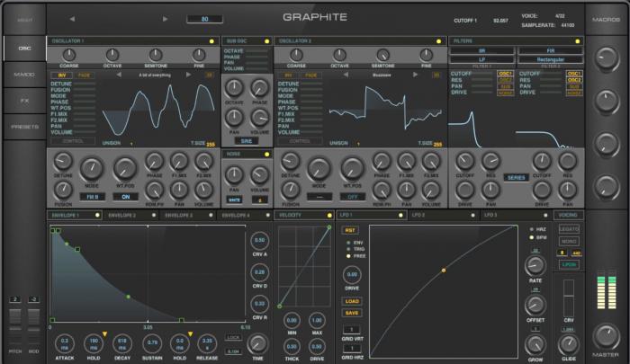Open the Rectangular filter window dropdown
The width and height of the screenshot is (630, 364).
tap(549, 59)
